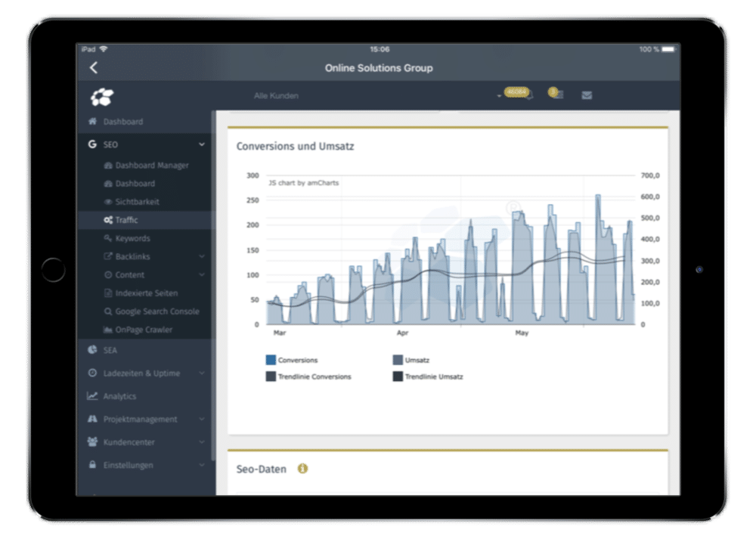This screenshot has width=756, height=539.
Task: Collapse the SEO section chevron
Action: click(201, 144)
